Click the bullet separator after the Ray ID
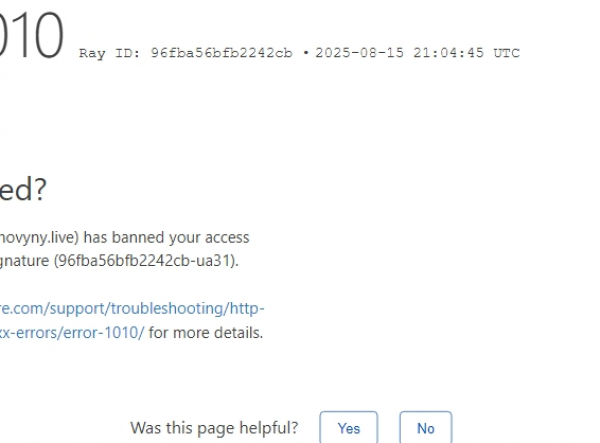This screenshot has height=443, width=600. 305,53
